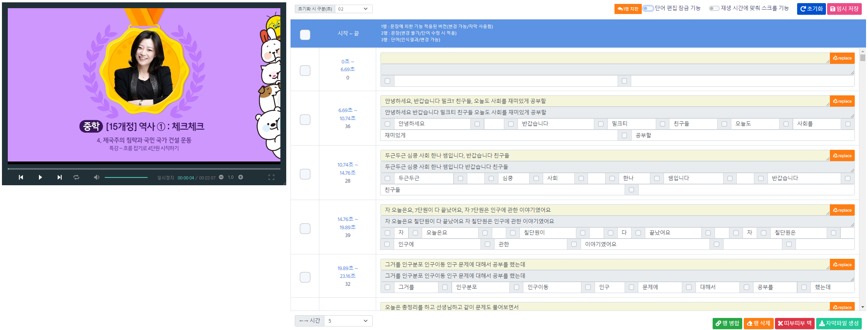Image resolution: width=868 pixels, height=330 pixels.
Task: Click the word field 끝났어요
Action: click(x=673, y=233)
